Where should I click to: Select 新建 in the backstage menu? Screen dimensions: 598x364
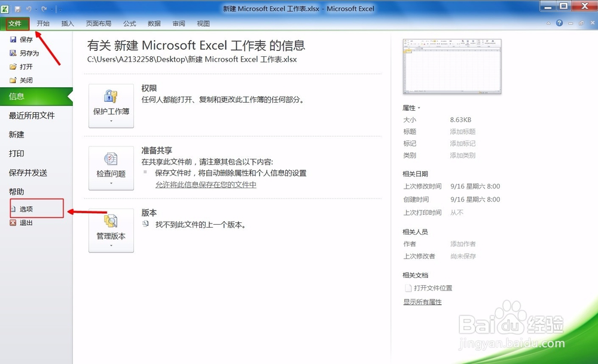click(x=16, y=134)
